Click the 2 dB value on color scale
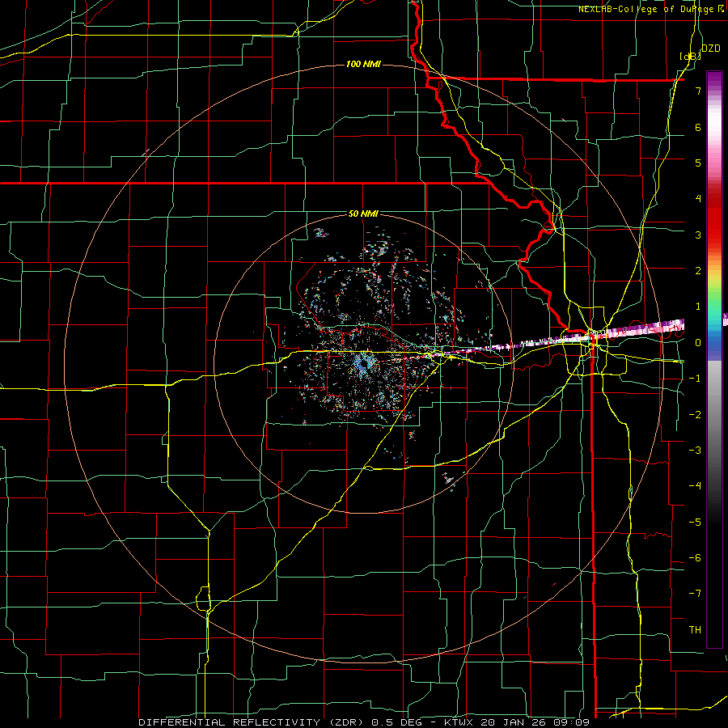This screenshot has height=728, width=728. (698, 271)
